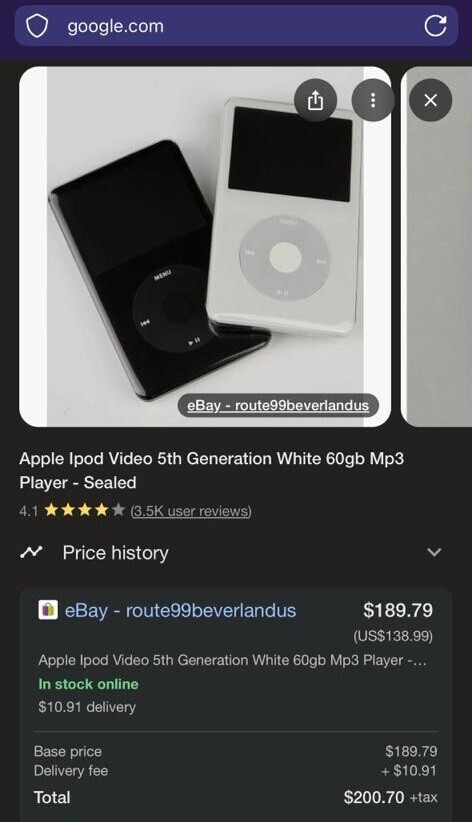
Task: Tap the Price history label
Action: click(x=115, y=553)
